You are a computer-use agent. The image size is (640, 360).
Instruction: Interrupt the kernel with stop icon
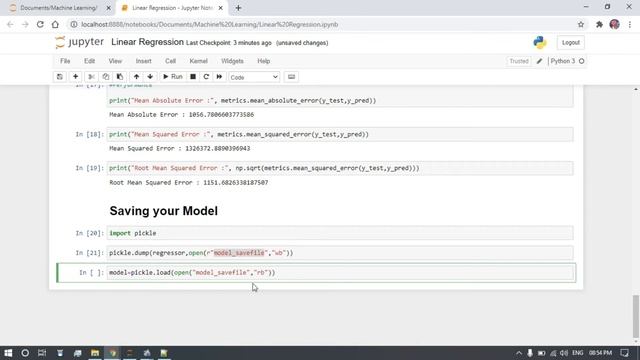click(x=193, y=77)
